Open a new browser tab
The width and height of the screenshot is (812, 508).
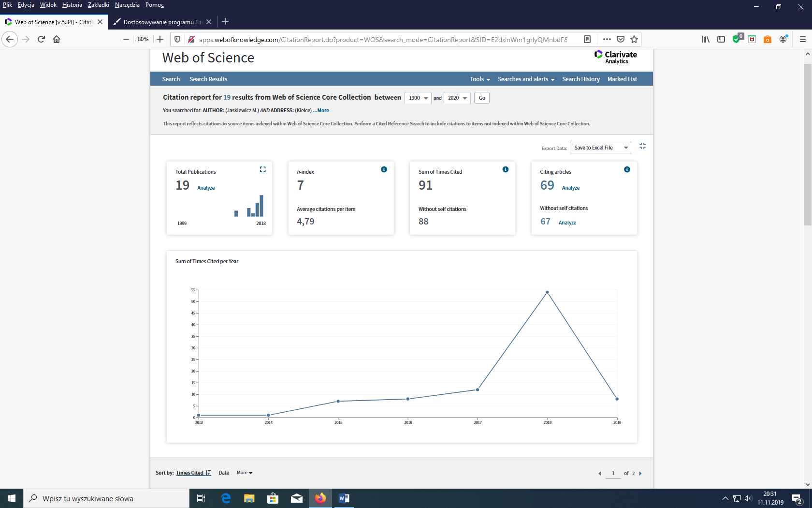(225, 21)
